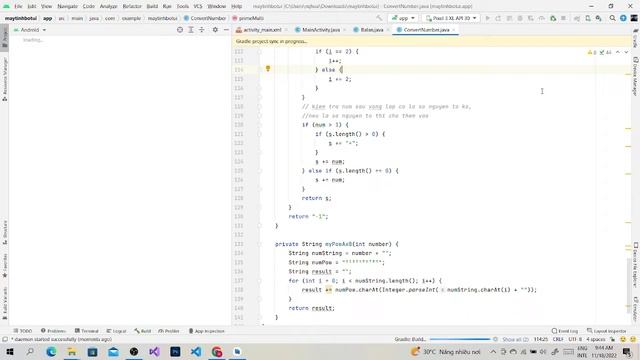This screenshot has height=360, width=640.
Task: Open Visual Studio Code from the taskbar
Action: (196, 351)
